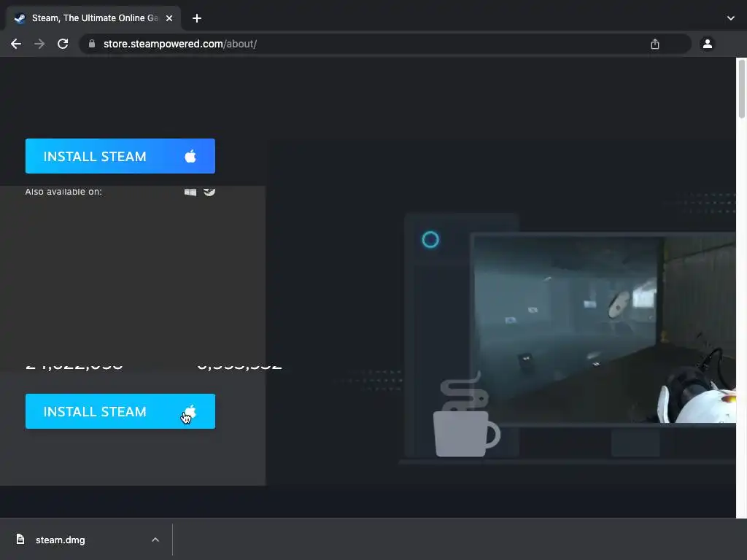Click the Portal game video preview

coord(605,330)
